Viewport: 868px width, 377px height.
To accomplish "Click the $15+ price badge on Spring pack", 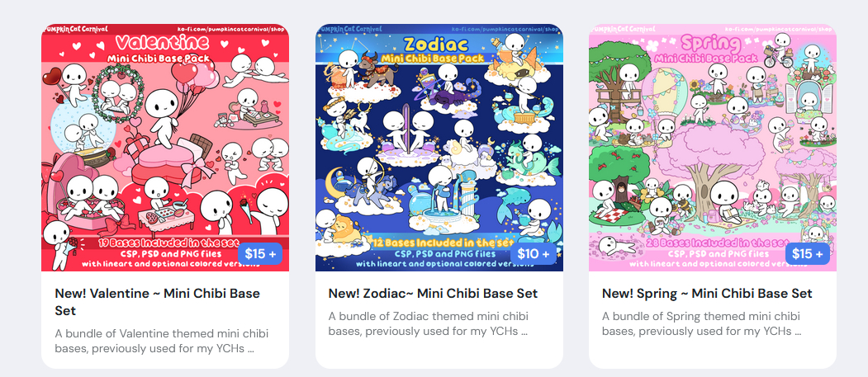I will tap(807, 254).
